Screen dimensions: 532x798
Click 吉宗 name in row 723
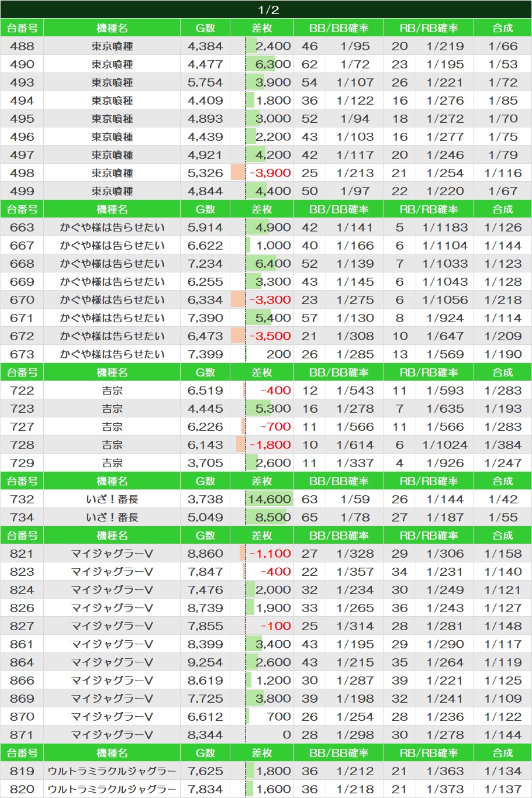(112, 409)
